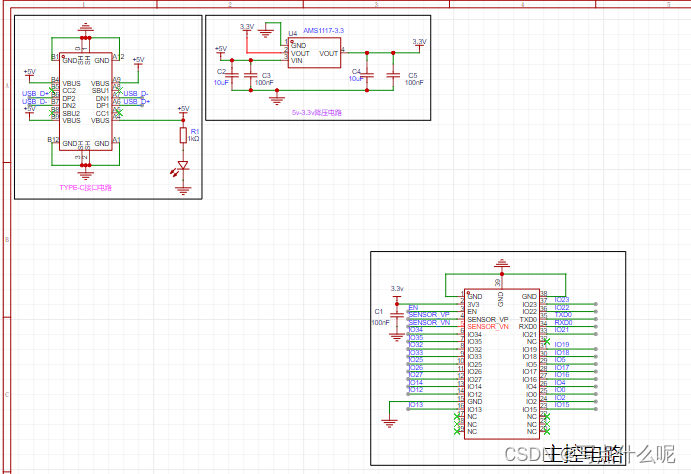This screenshot has height=474, width=691.
Task: Select the C4 designator label
Action: 356,71
